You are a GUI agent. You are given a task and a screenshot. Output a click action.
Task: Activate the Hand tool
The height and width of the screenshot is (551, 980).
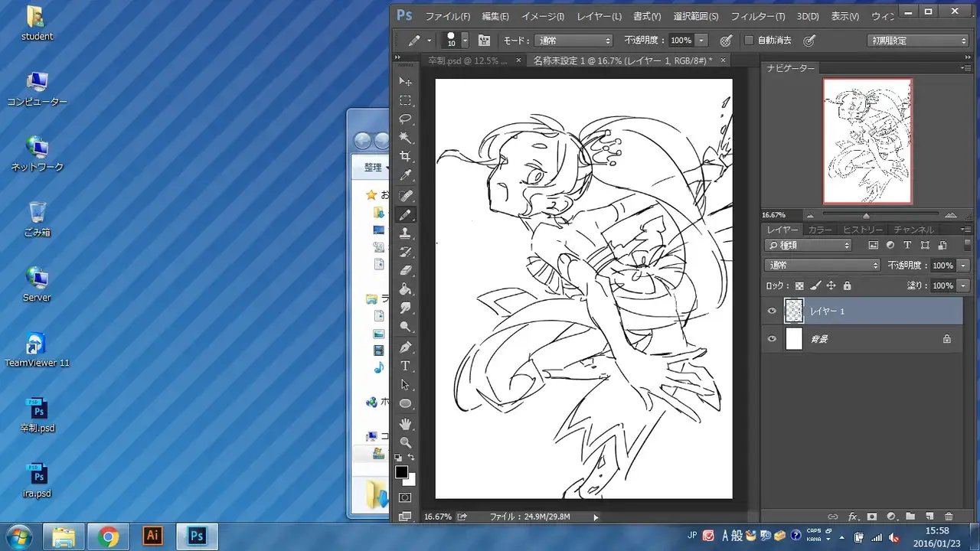(406, 423)
